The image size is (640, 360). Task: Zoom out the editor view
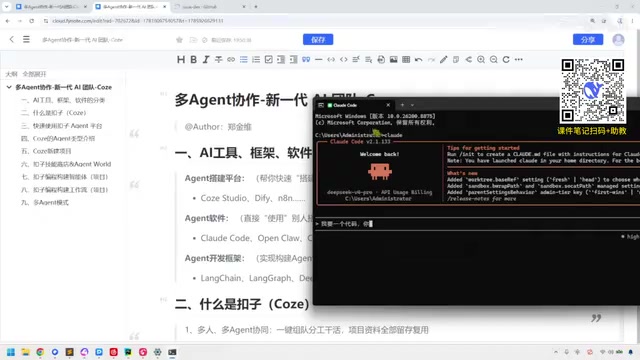pos(493,60)
